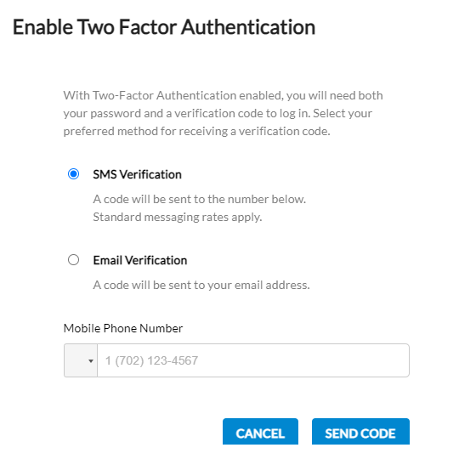Click the "Standard messaging rates apply" note
Screen dimensions: 476x459
tap(178, 218)
